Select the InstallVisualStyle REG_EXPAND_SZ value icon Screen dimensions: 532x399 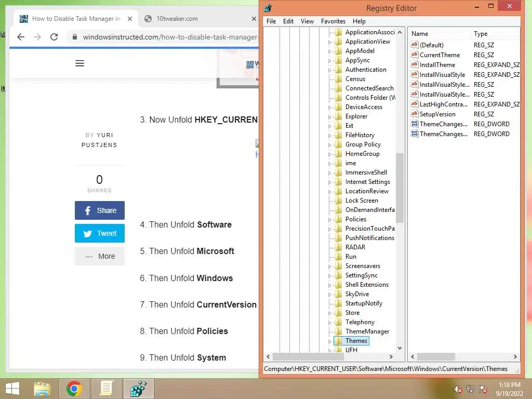point(414,74)
